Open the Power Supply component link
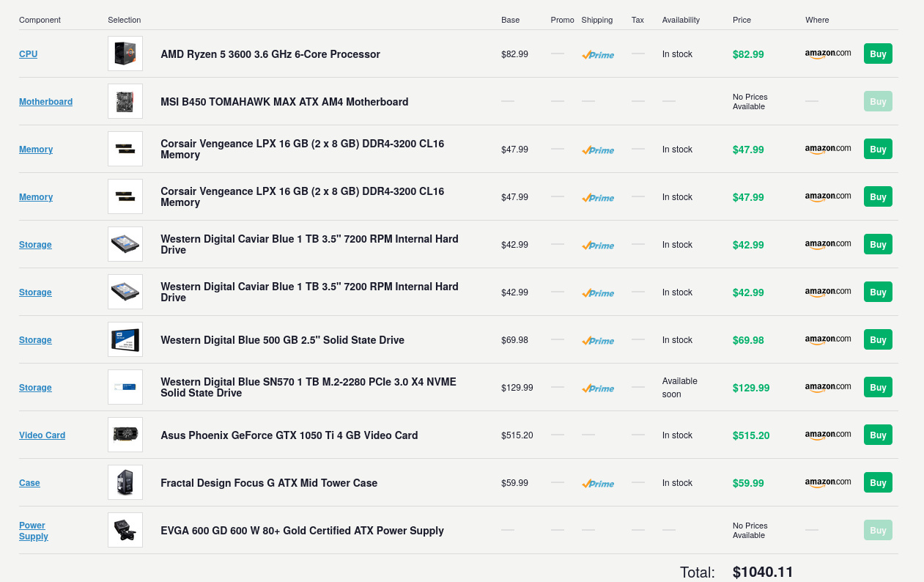924x582 pixels. pos(34,531)
